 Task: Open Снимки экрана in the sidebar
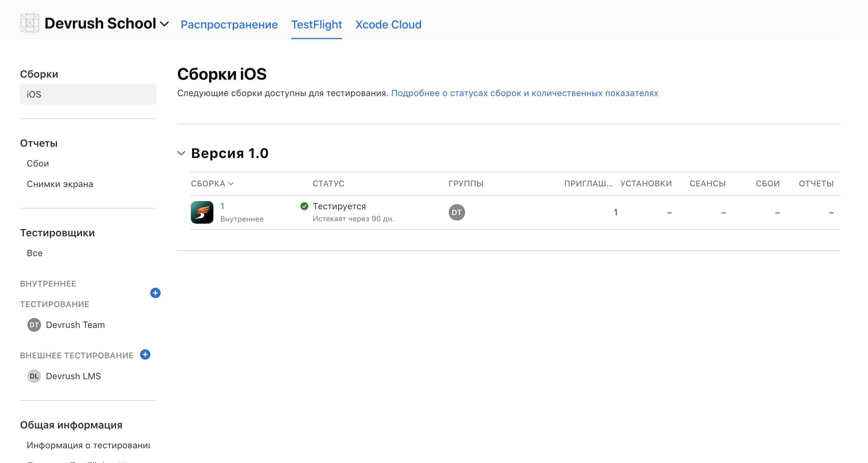60,184
